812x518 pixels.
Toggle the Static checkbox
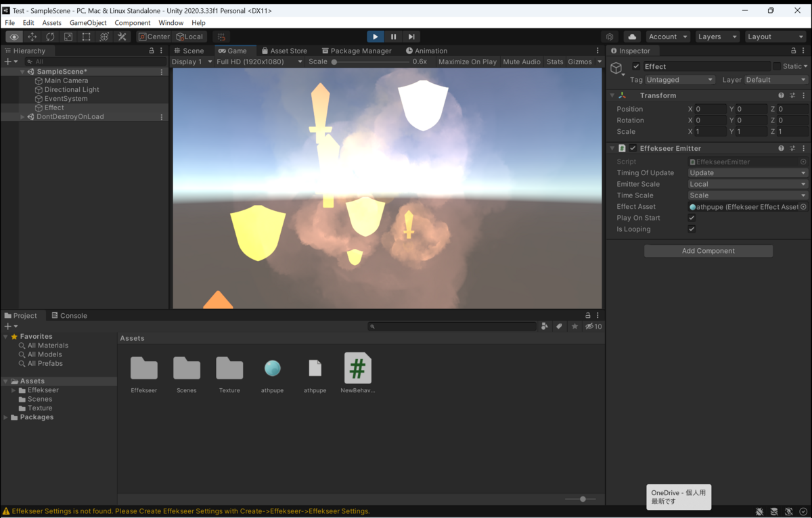tap(777, 66)
